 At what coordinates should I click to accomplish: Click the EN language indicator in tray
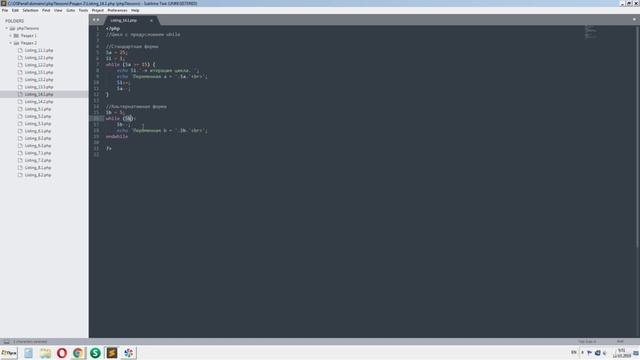tap(573, 353)
